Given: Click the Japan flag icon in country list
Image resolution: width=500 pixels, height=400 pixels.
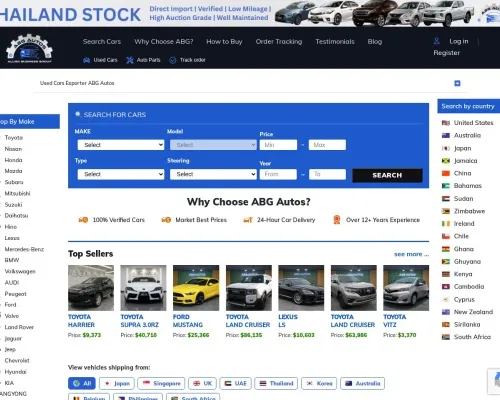Looking at the screenshot, I should (x=446, y=148).
